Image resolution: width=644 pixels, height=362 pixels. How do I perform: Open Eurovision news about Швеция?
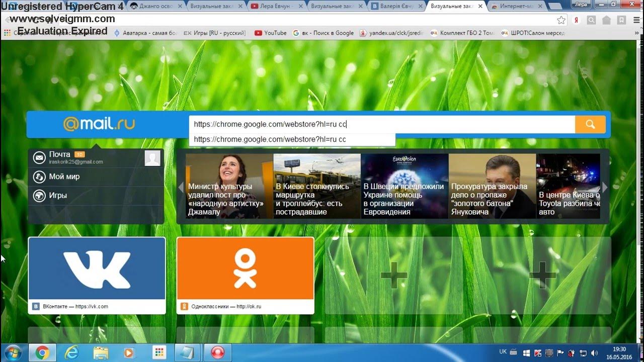(x=405, y=186)
